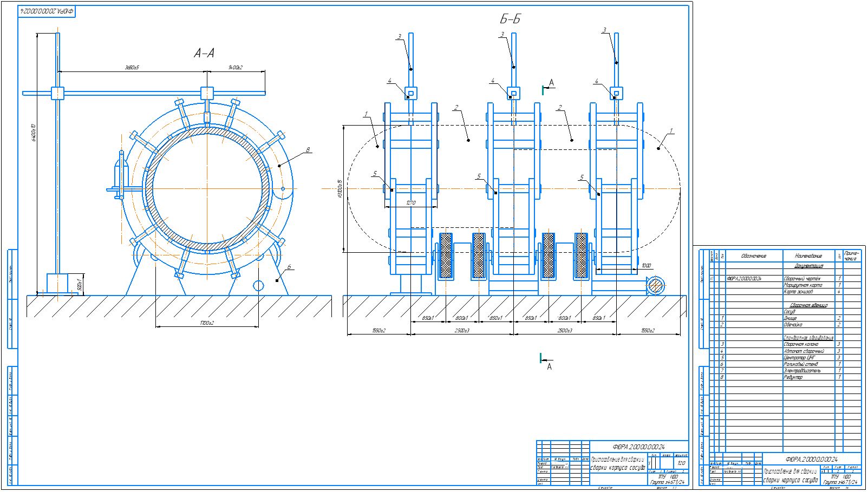Click the Обозначение column header
The height and width of the screenshot is (492, 868).
pos(754,255)
